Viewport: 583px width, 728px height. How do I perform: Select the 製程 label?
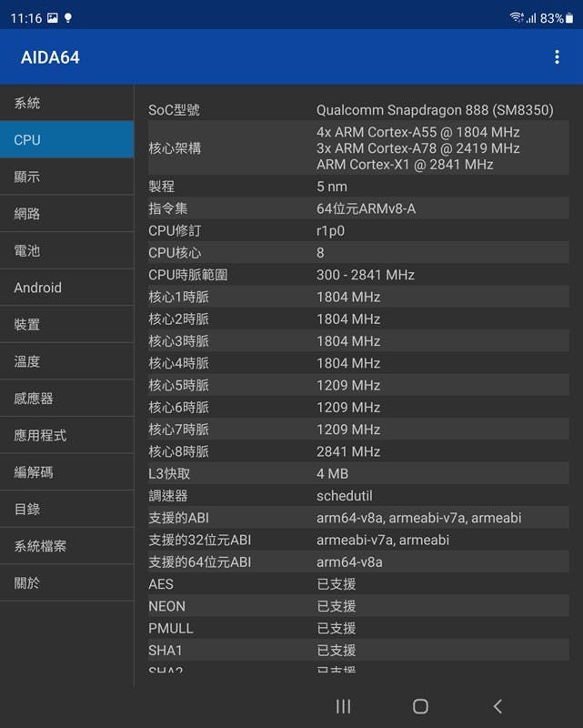[162, 187]
